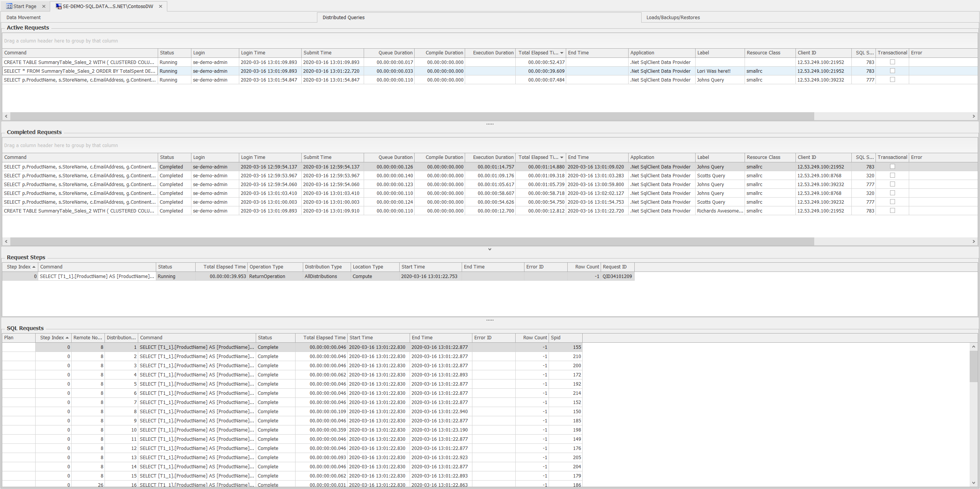Click the right arrow of the Active Requests scrollbar

(974, 116)
